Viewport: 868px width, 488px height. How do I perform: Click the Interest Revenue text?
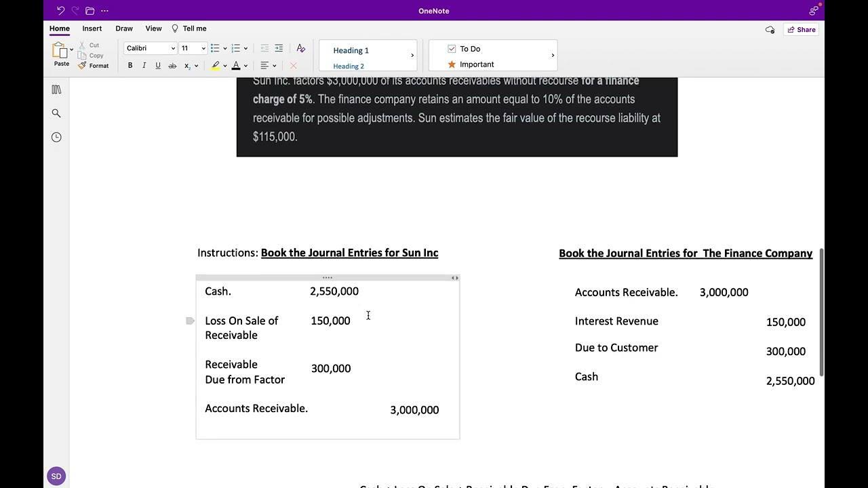(616, 321)
